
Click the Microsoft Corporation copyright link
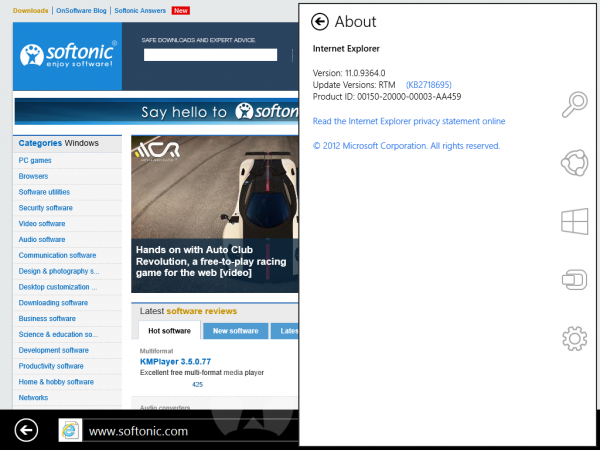(406, 146)
